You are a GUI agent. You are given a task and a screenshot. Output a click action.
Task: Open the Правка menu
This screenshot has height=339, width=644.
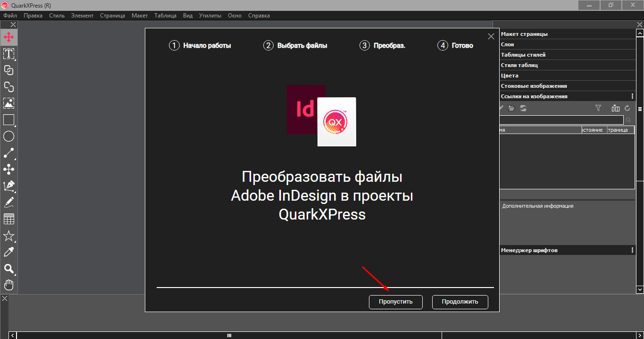(33, 16)
